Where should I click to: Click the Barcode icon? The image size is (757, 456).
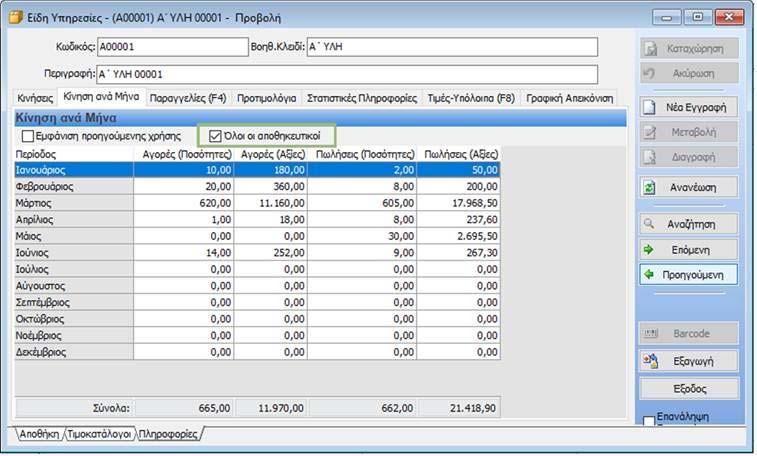651,333
